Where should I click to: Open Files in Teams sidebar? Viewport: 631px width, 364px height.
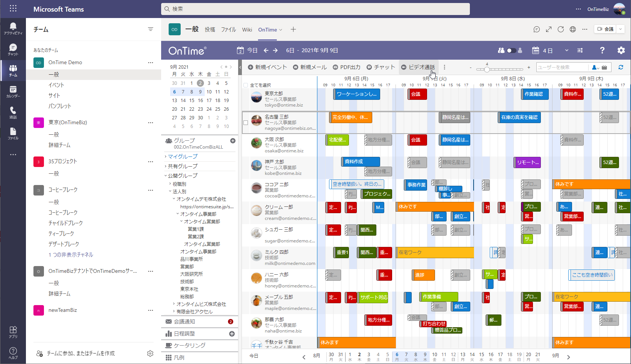coord(13,134)
